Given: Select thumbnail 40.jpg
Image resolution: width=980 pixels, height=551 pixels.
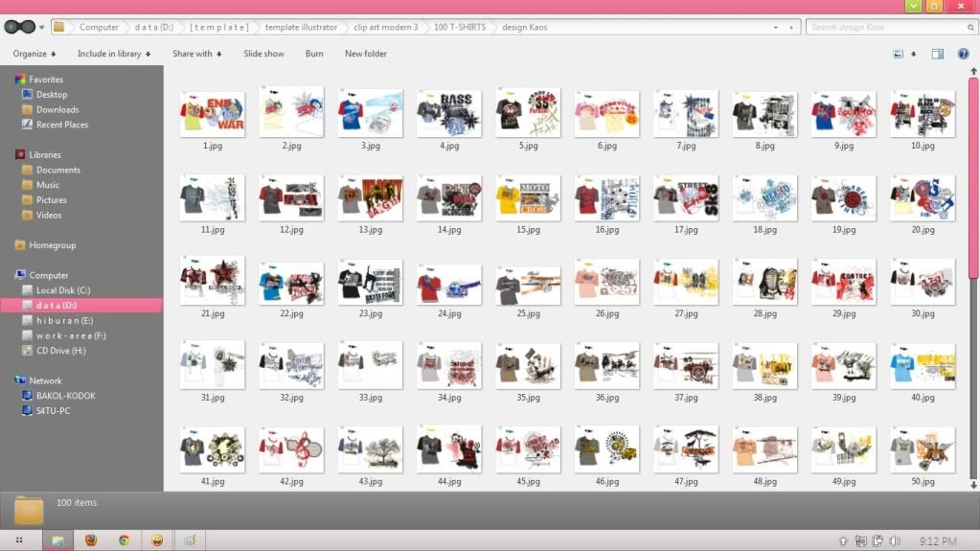Looking at the screenshot, I should (x=923, y=366).
